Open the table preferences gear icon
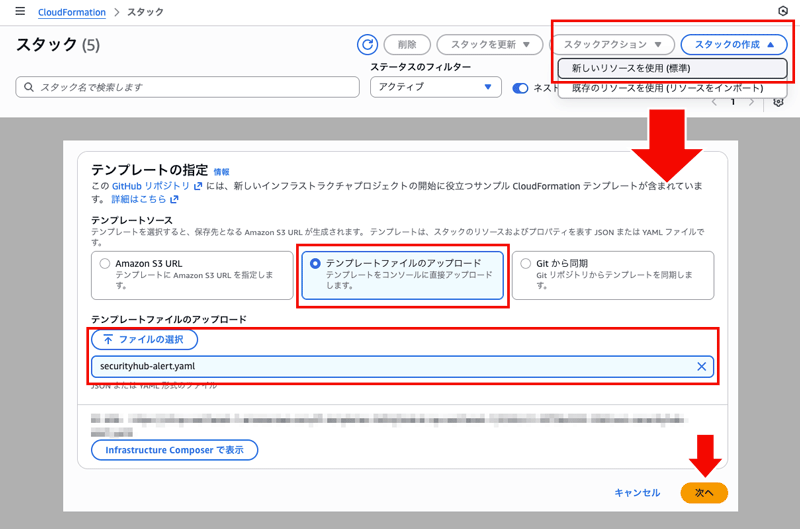The width and height of the screenshot is (800, 529). coord(778,103)
